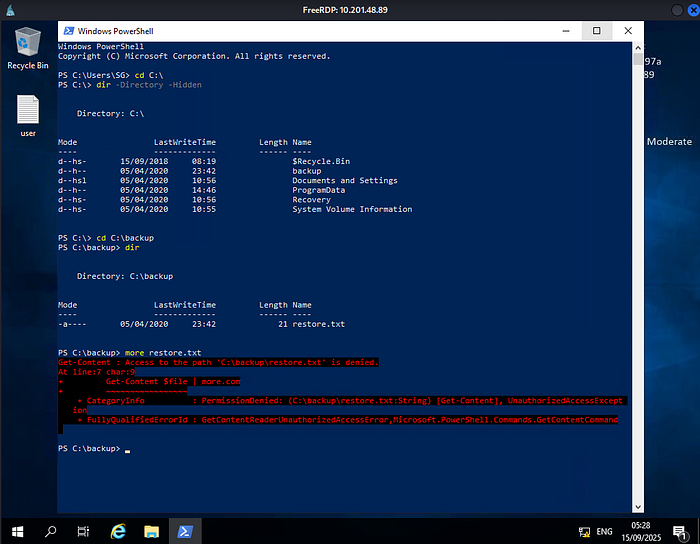
Task: Click 'Moderate' text on desktop wallpaper
Action: [x=669, y=141]
